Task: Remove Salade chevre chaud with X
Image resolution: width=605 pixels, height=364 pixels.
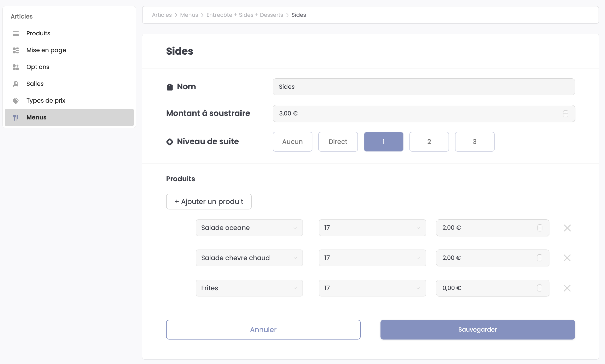Action: click(567, 258)
